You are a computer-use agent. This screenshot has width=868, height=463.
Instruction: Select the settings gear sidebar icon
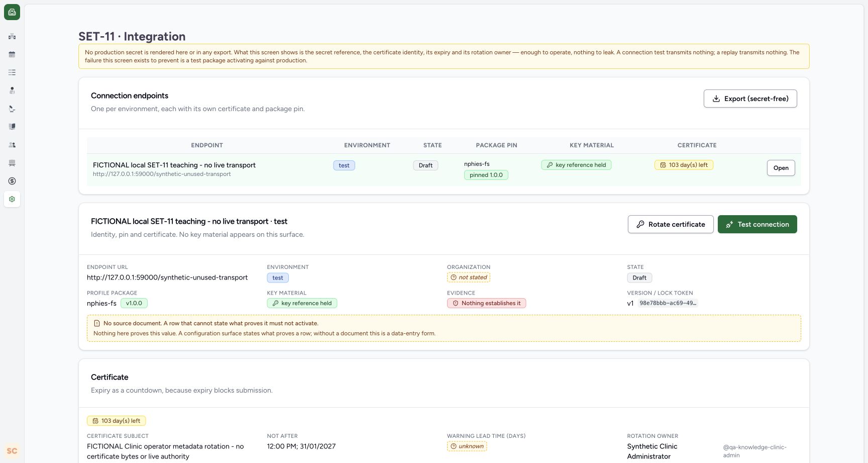click(x=12, y=199)
